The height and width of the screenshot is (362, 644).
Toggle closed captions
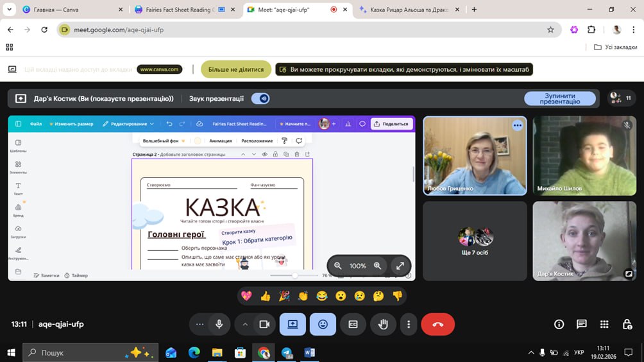click(x=353, y=325)
